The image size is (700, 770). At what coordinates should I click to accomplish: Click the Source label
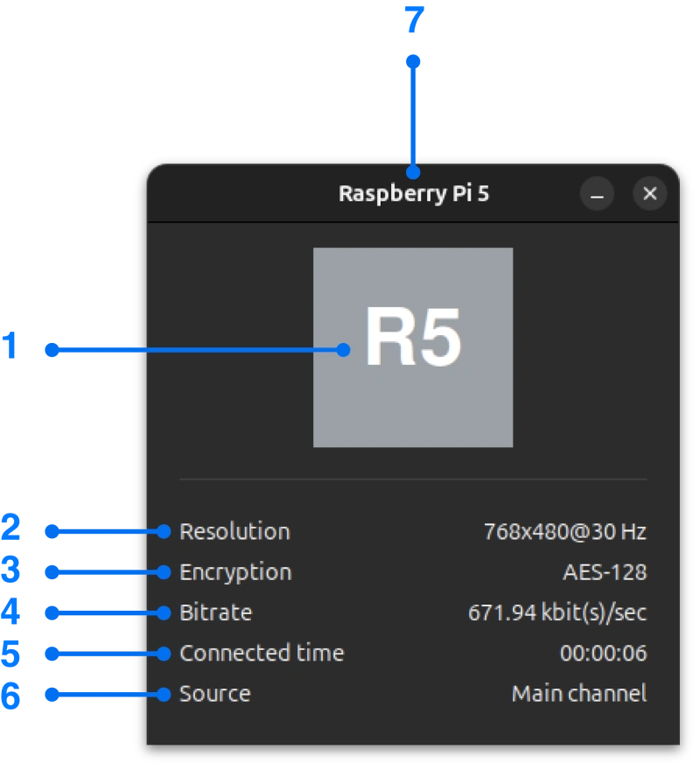click(214, 693)
